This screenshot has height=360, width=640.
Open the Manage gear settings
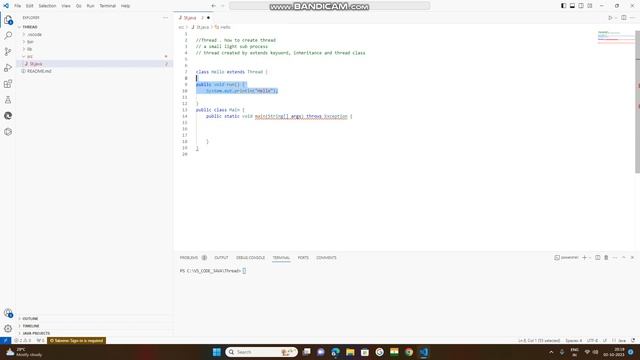point(8,329)
